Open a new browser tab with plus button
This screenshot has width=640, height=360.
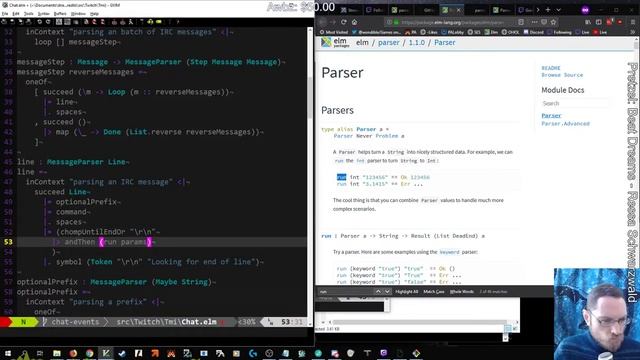click(x=548, y=9)
